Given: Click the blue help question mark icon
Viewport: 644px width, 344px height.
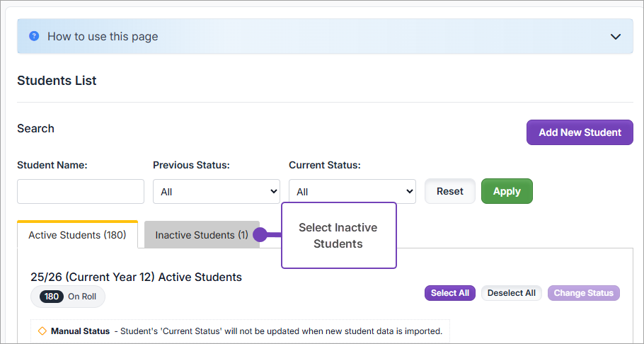Looking at the screenshot, I should point(34,36).
